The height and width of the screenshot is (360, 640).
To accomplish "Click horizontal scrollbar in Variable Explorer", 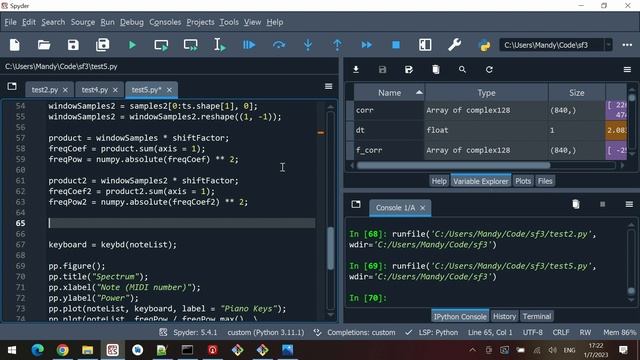I will (x=453, y=165).
